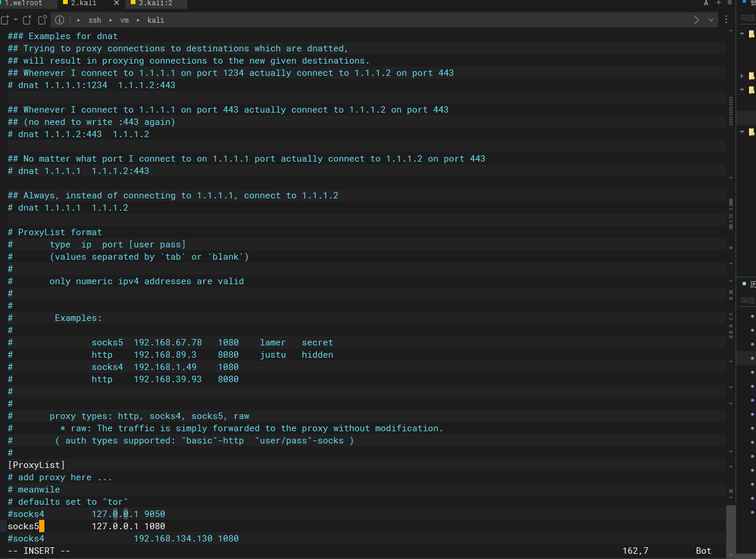The height and width of the screenshot is (559, 756).
Task: Click the '# meanwile' comment line
Action: tap(34, 490)
